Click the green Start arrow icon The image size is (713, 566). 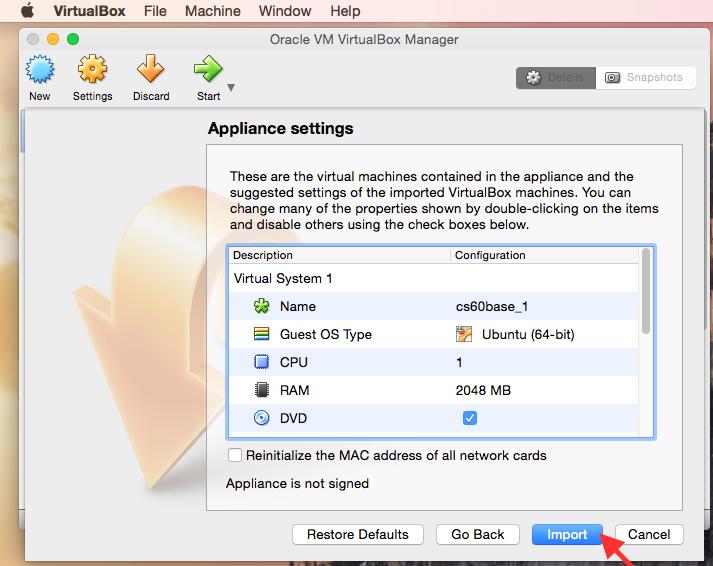[x=208, y=69]
